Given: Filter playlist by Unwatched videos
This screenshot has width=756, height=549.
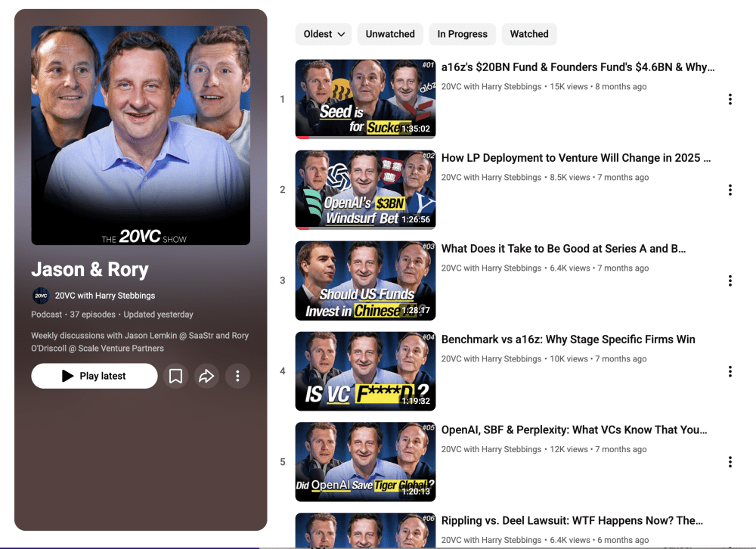Looking at the screenshot, I should click(x=390, y=34).
